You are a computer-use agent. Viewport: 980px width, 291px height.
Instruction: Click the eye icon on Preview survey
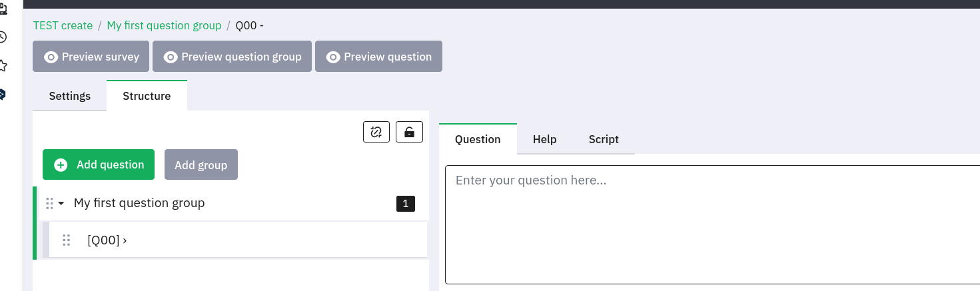click(51, 57)
